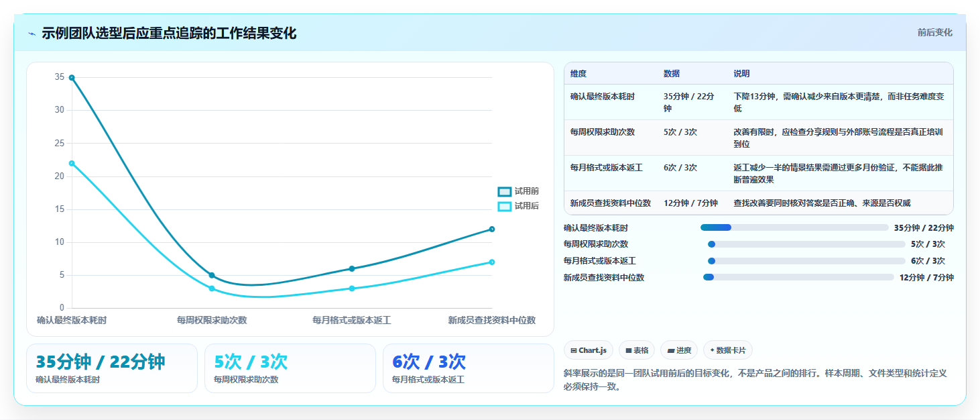This screenshot has width=980, height=420.
Task: Select the 试用前 point for 每周权限求助次数
Action: [x=212, y=275]
